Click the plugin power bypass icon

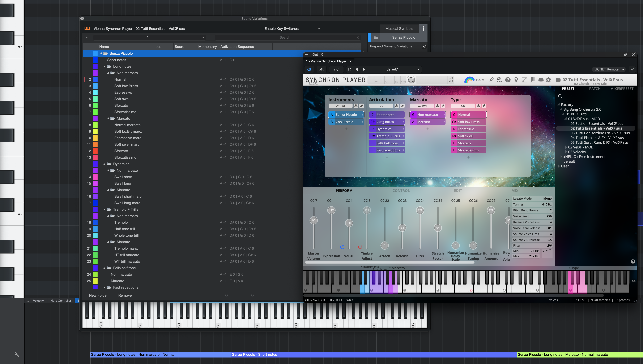click(309, 69)
